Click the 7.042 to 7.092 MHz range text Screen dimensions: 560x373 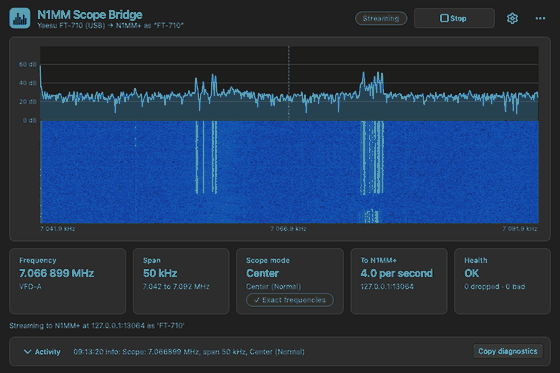(x=176, y=287)
